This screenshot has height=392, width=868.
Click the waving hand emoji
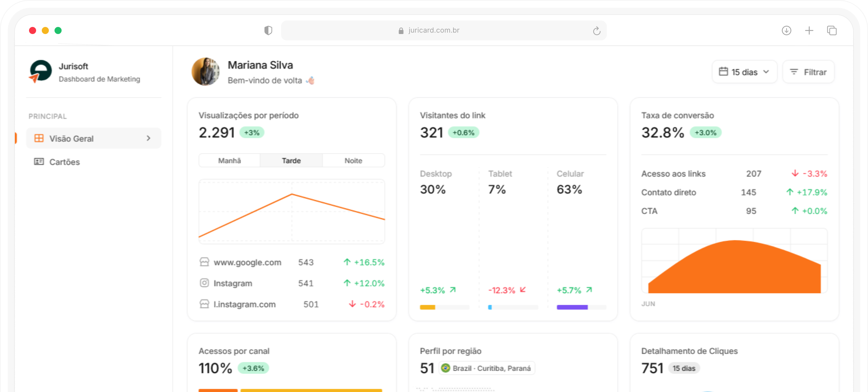(310, 80)
